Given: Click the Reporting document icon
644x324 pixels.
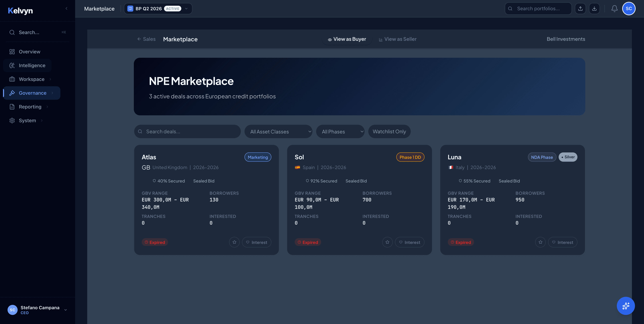Looking at the screenshot, I should click(12, 107).
